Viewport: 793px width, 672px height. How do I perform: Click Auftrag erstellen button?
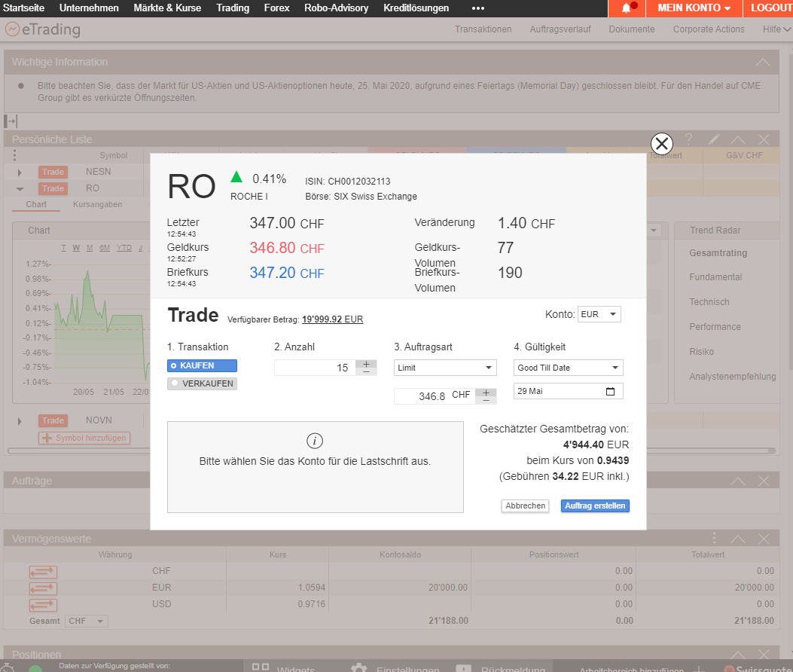coord(595,506)
